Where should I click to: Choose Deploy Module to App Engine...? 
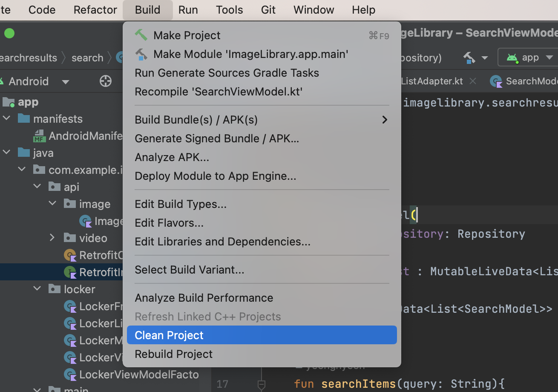click(x=262, y=176)
